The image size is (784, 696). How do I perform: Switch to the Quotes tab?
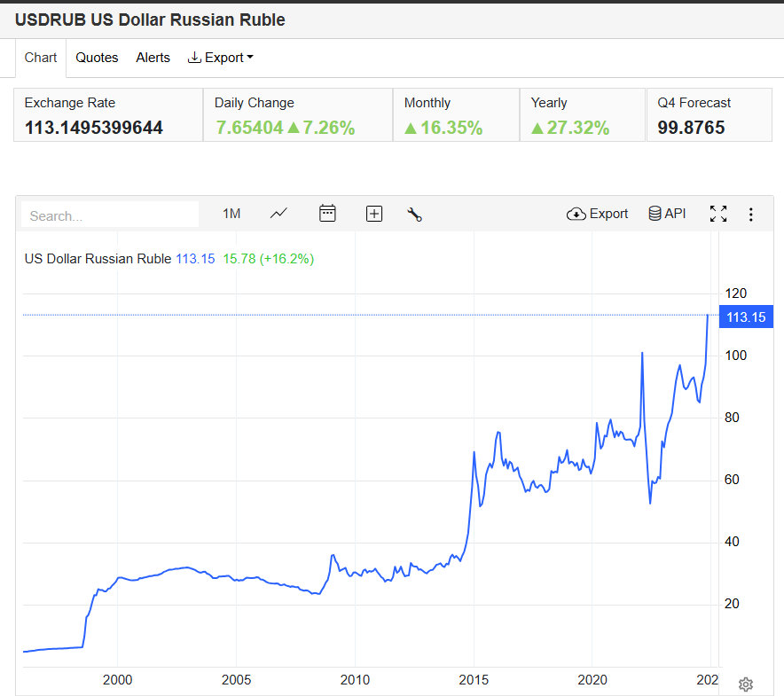click(x=97, y=58)
